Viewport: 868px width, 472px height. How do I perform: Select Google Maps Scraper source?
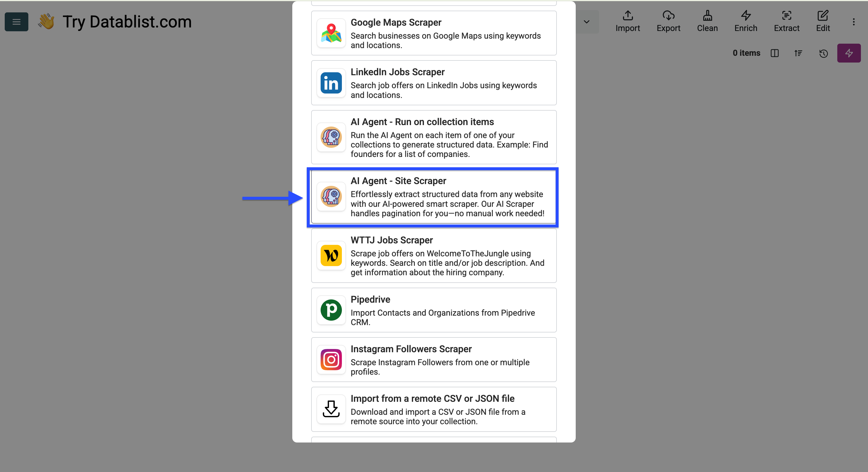pos(434,33)
